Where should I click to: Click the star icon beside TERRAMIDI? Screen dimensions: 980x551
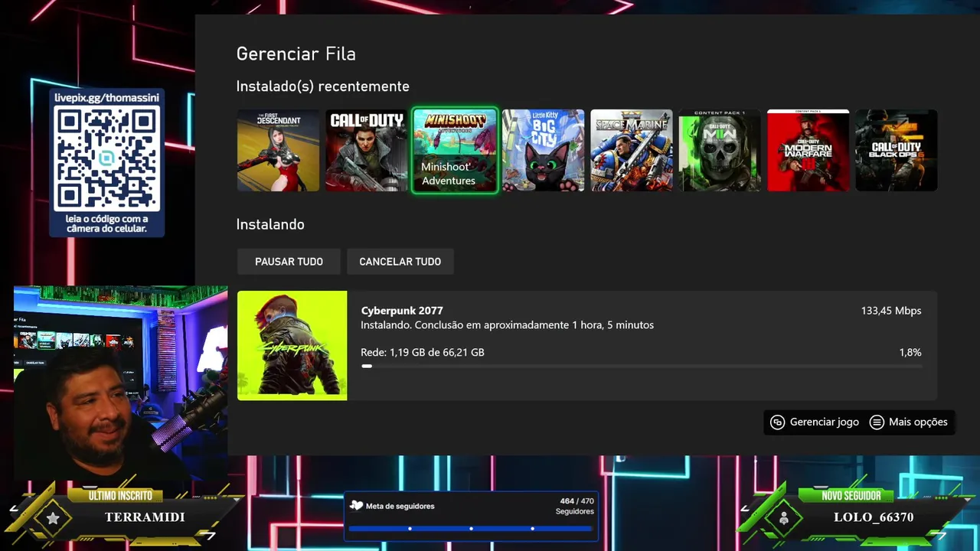53,519
